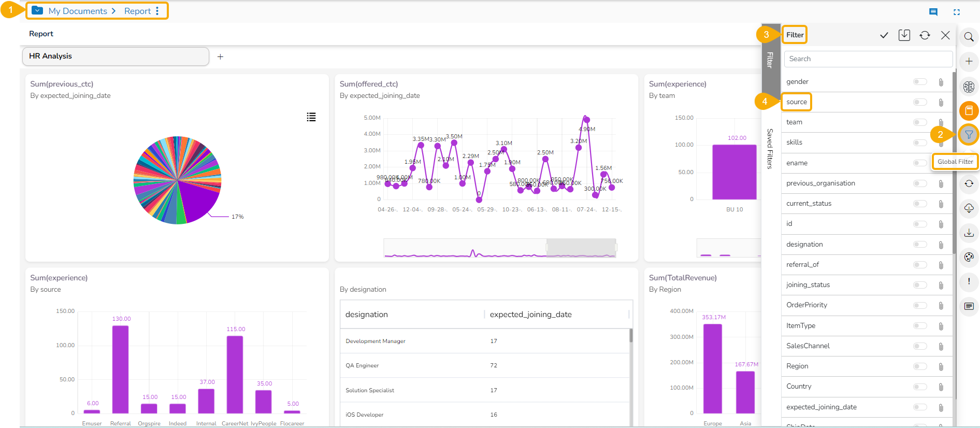Click the fullscreen icon at top right
The height and width of the screenshot is (428, 980).
[x=957, y=12]
